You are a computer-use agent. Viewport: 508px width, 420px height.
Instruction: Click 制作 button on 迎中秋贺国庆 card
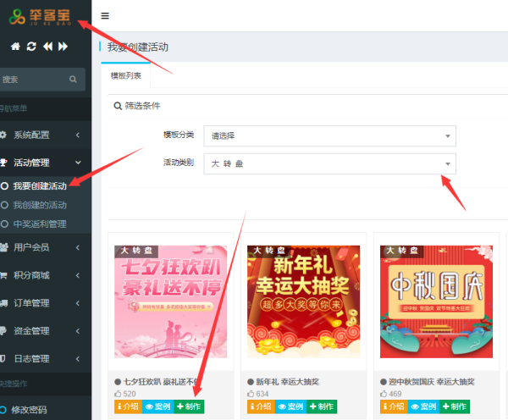pos(455,406)
